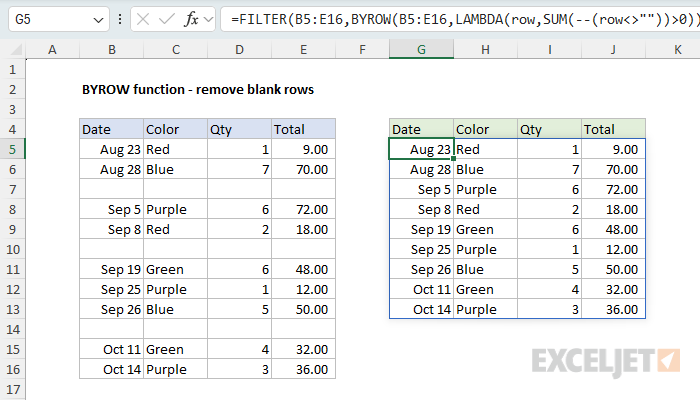Select row 10 header
The width and height of the screenshot is (700, 400).
pos(12,249)
